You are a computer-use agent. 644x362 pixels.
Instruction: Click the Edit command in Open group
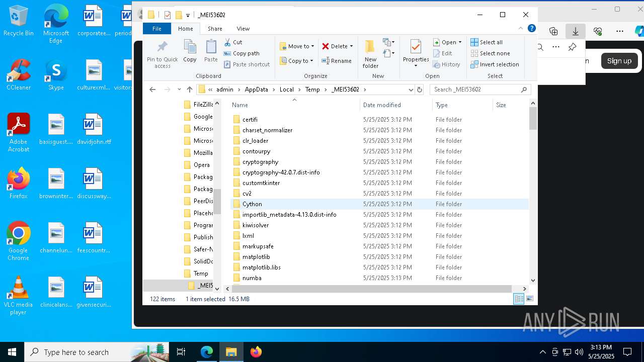coord(442,53)
